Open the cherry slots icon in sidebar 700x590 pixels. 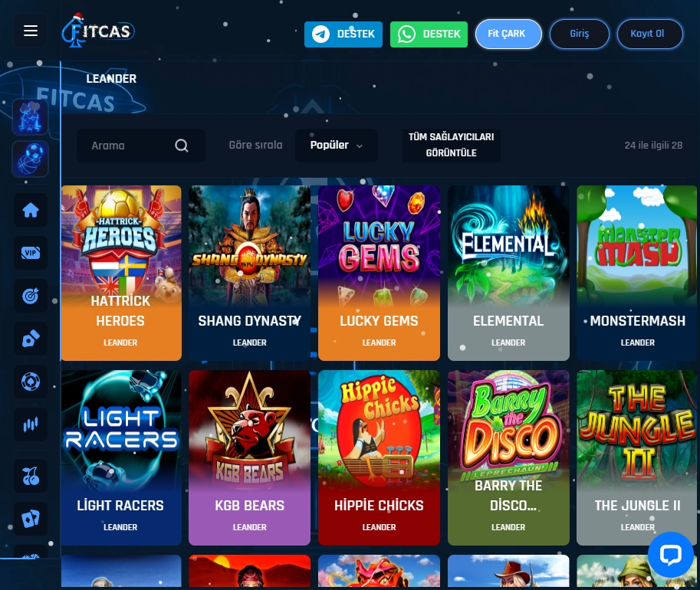(31, 476)
